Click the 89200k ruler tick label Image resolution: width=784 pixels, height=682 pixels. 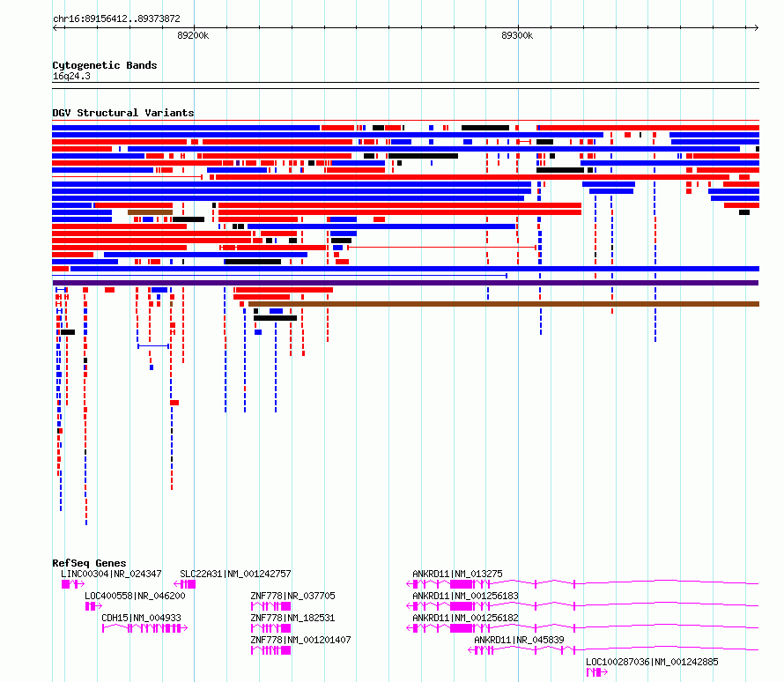coord(193,35)
